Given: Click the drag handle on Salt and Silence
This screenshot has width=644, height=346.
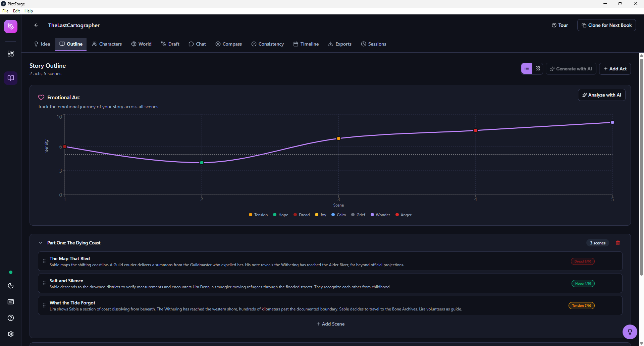Looking at the screenshot, I should [44, 283].
